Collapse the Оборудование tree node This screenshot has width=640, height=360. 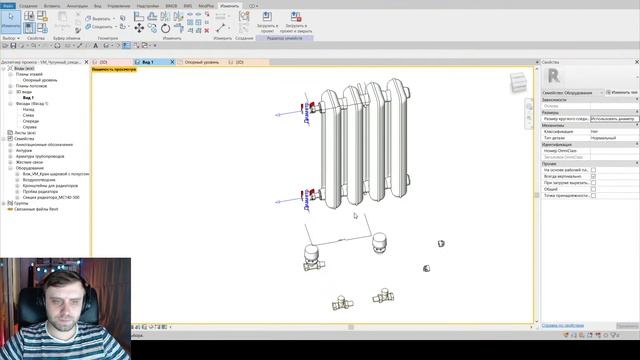pyautogui.click(x=11, y=168)
